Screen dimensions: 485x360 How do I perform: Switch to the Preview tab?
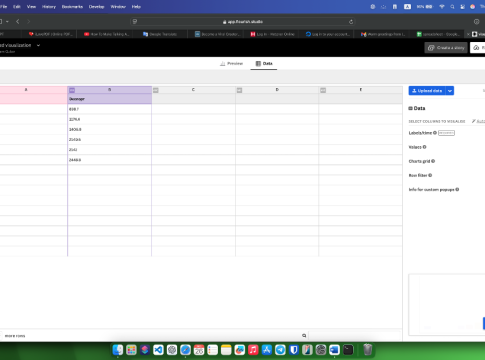(x=231, y=63)
